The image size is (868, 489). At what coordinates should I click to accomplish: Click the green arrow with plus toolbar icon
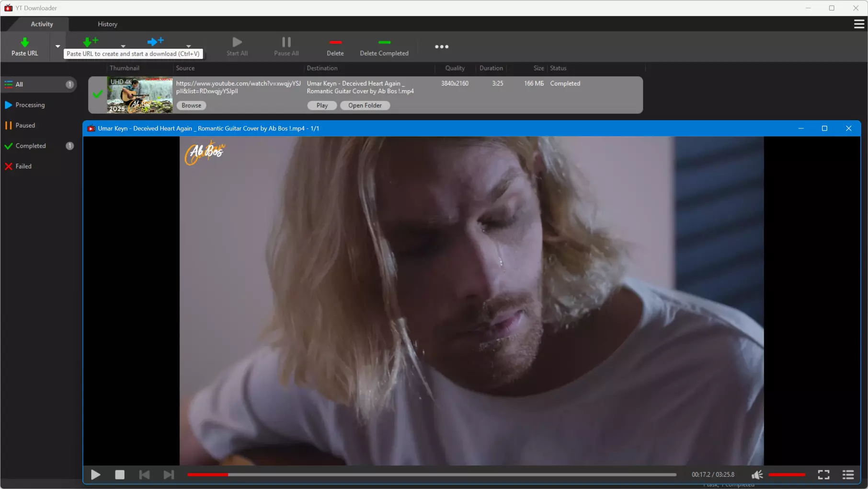pyautogui.click(x=91, y=42)
